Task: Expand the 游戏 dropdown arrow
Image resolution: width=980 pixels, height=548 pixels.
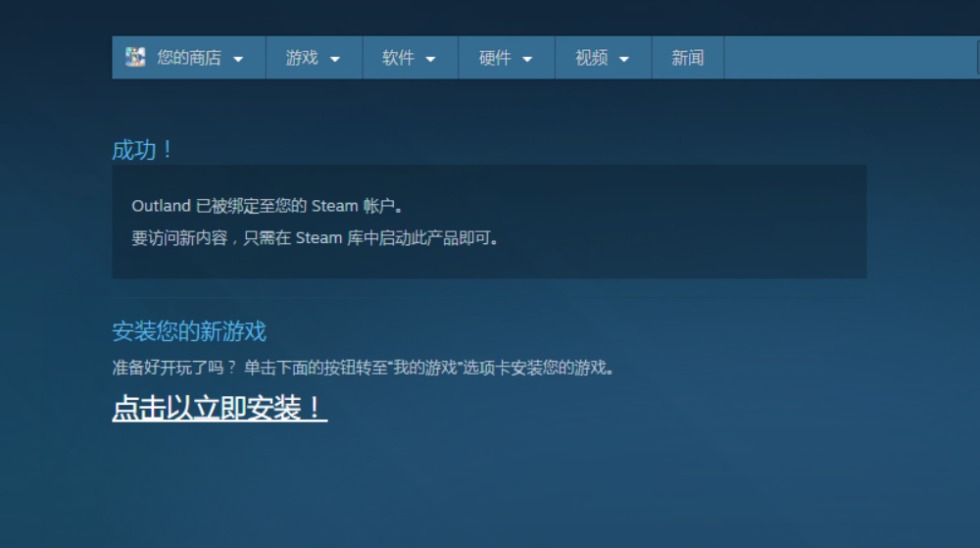Action: 335,60
